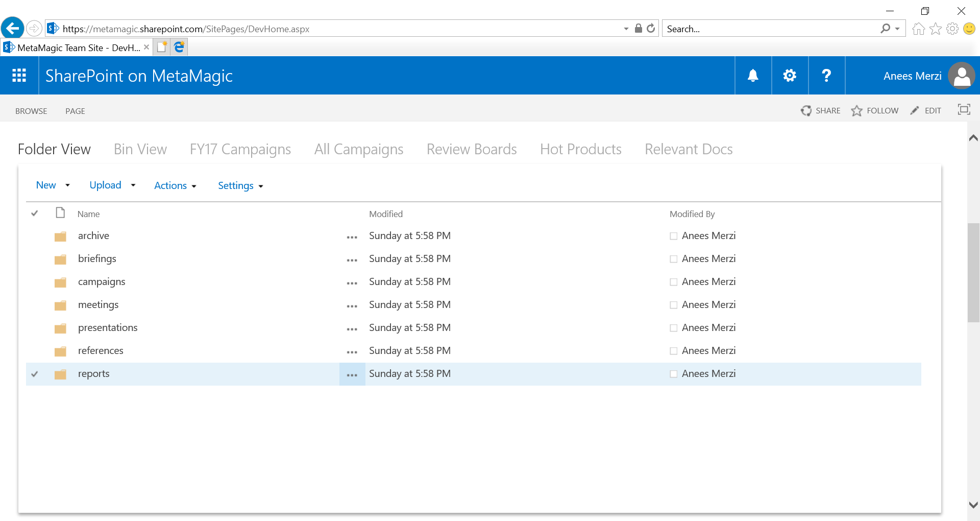Screen dimensions: 980x521
Task: Click the browser search magnifier icon
Action: [885, 29]
